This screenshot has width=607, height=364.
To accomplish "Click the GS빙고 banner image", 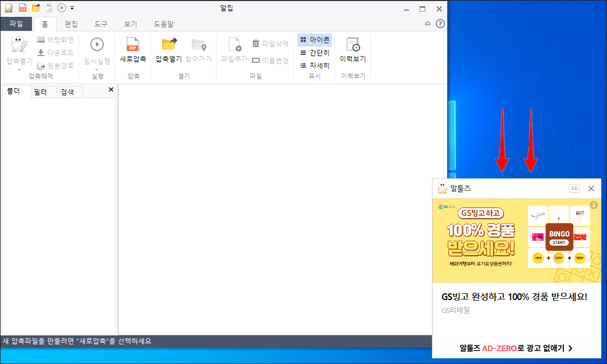I will (x=517, y=241).
